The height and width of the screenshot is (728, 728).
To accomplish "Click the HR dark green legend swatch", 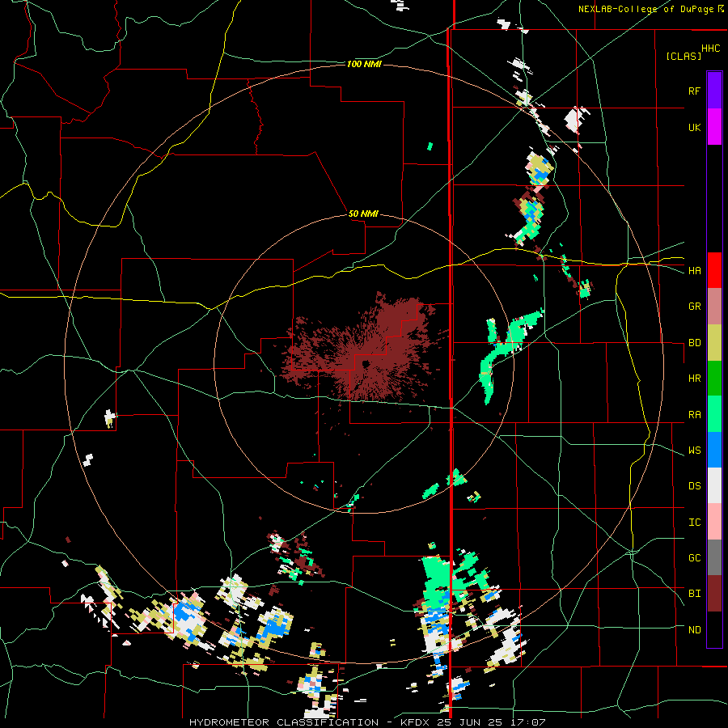I will (714, 379).
